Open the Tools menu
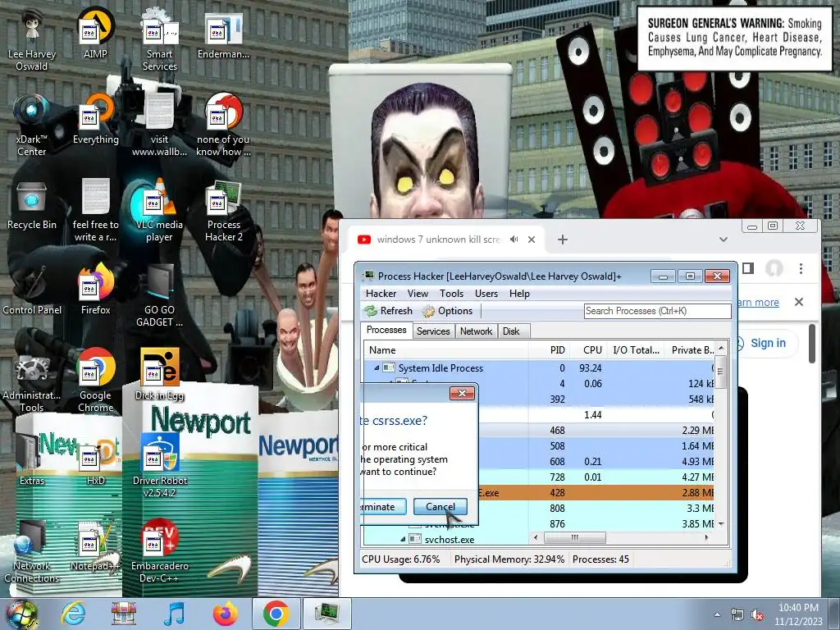The image size is (840, 630). coord(452,294)
